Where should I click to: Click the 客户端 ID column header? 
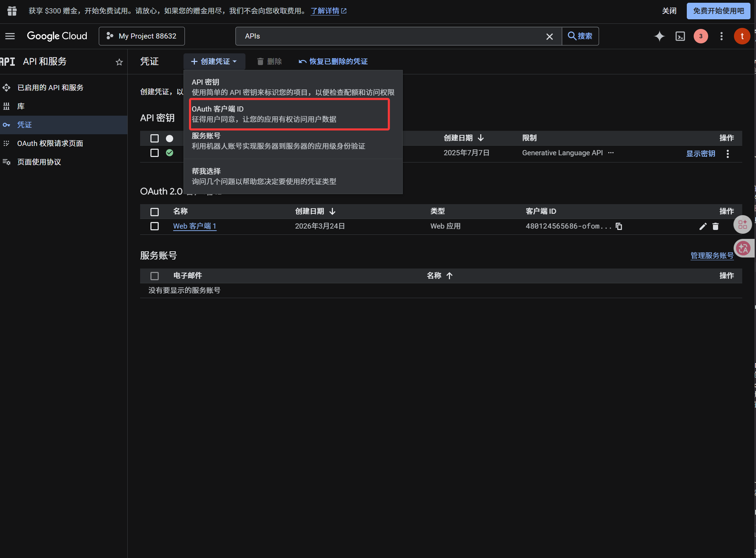tap(541, 211)
